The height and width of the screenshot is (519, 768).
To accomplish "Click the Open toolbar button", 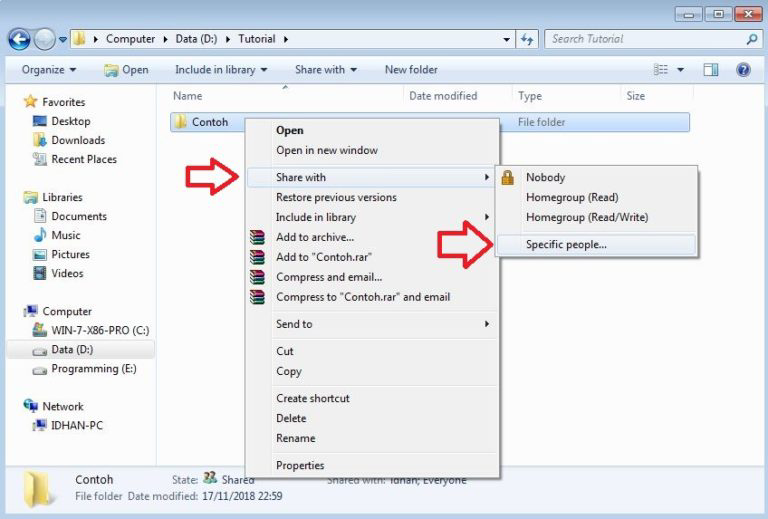I will click(126, 70).
